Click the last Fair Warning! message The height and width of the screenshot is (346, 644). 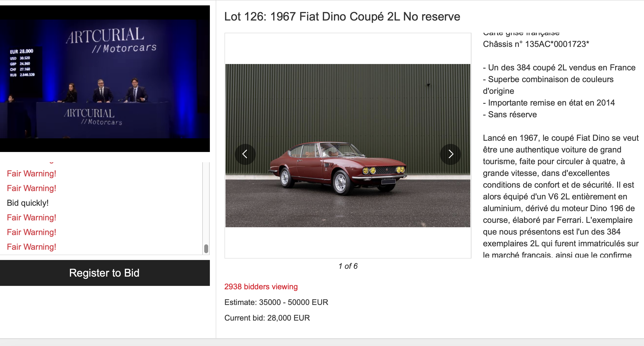(x=32, y=247)
